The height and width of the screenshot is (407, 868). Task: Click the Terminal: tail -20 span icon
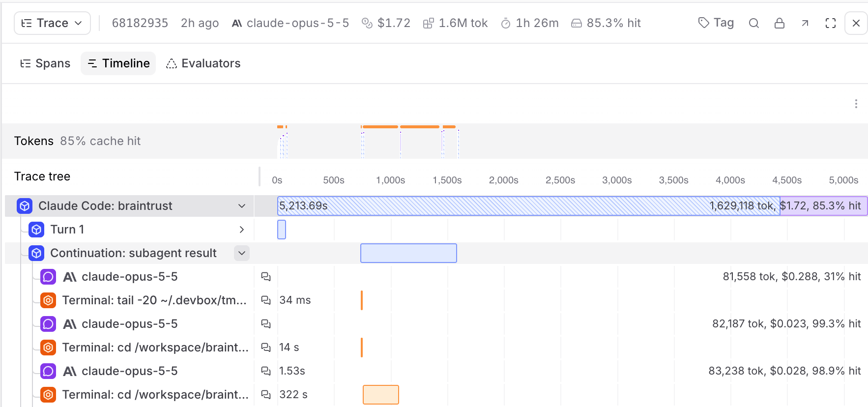click(48, 300)
